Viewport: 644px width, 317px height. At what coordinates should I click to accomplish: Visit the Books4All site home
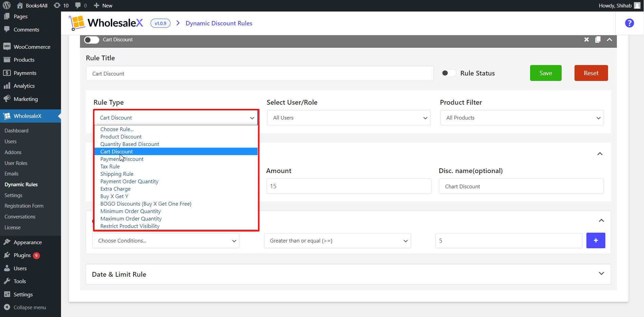(32, 5)
